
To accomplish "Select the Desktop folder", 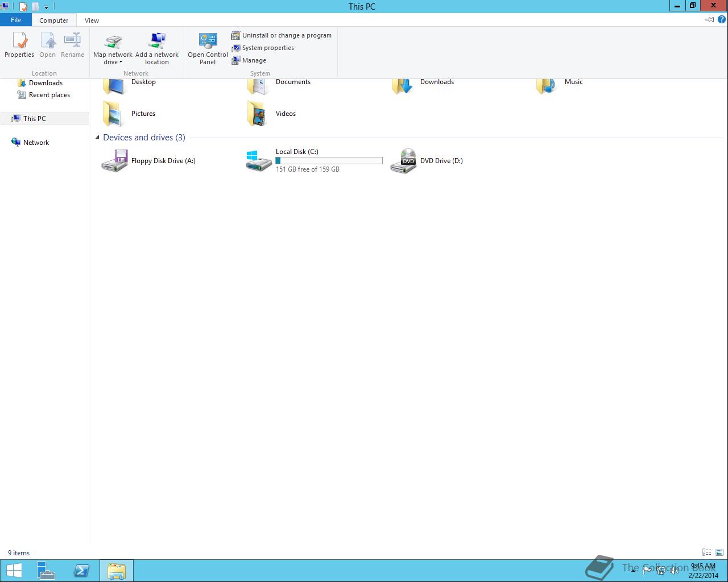I will (130, 85).
